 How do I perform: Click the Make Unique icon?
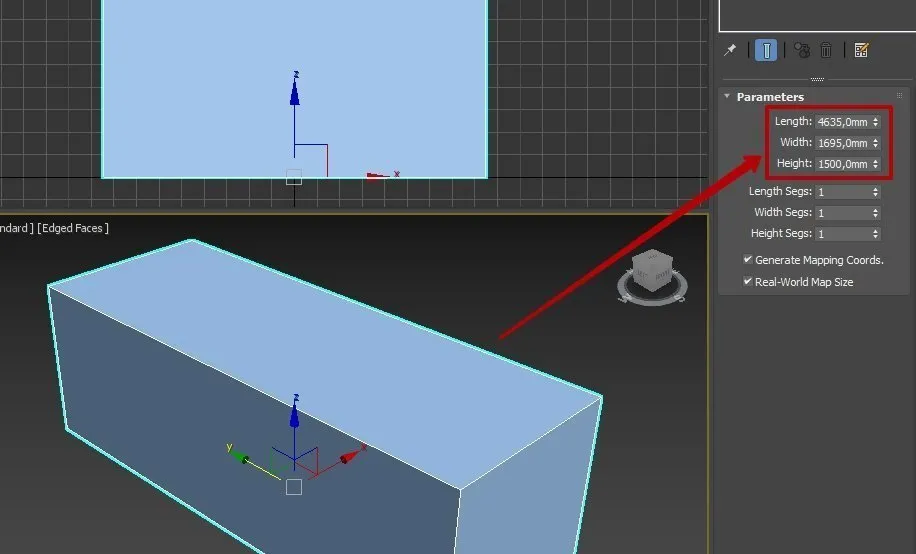(x=802, y=50)
